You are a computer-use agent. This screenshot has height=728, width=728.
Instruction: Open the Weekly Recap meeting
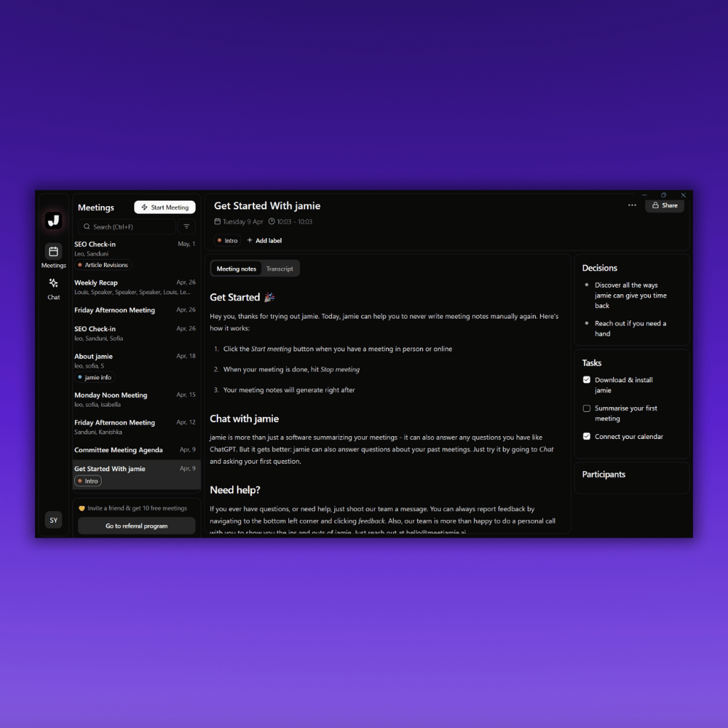click(x=135, y=287)
